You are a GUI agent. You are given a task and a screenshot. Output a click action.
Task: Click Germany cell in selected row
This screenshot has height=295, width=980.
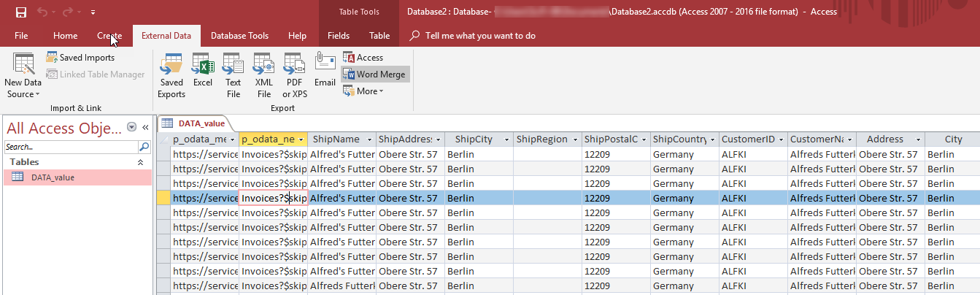coord(684,198)
